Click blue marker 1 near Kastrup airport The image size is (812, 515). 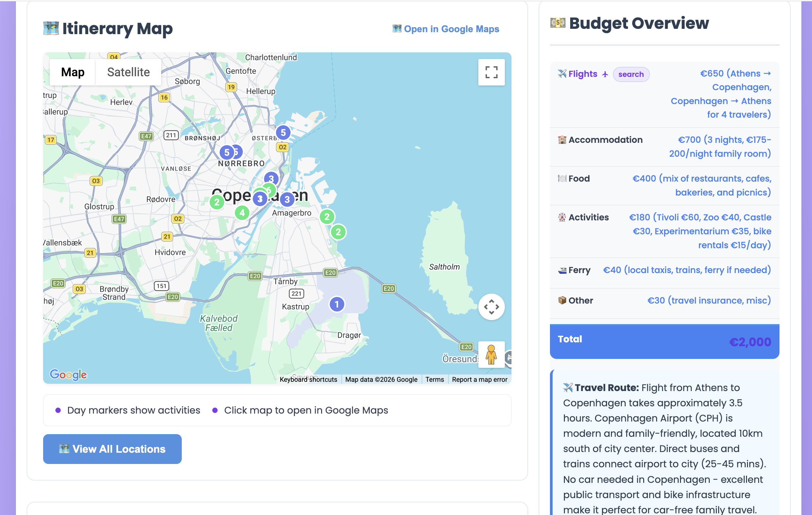tap(337, 304)
